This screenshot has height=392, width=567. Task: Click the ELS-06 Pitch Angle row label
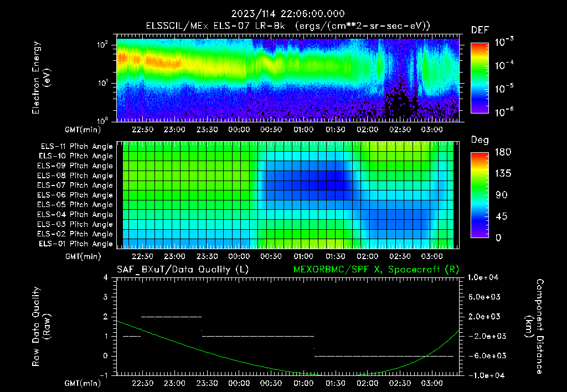pyautogui.click(x=75, y=195)
